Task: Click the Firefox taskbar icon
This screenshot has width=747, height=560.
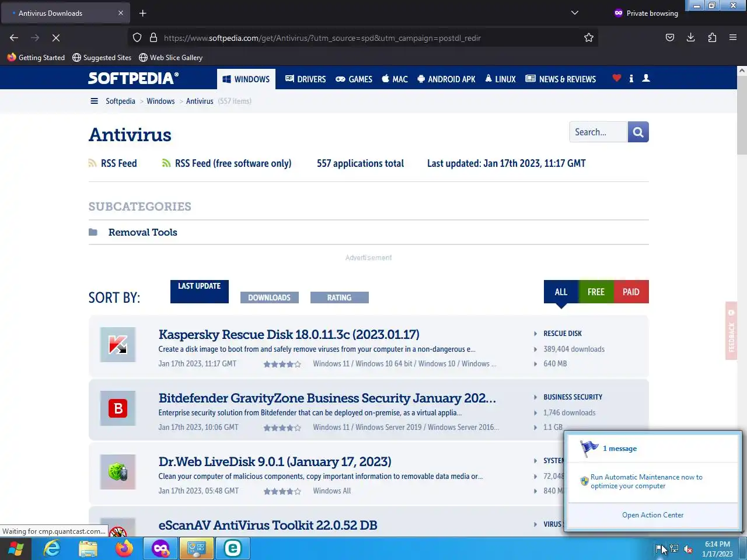Action: (124, 548)
